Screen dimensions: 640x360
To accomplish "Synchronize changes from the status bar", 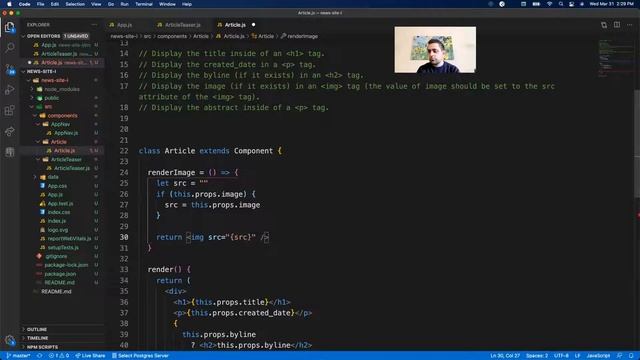I will point(40,356).
